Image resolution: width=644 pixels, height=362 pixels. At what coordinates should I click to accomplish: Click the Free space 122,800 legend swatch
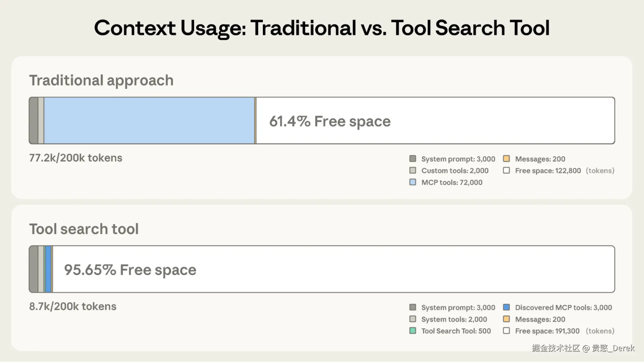click(506, 170)
